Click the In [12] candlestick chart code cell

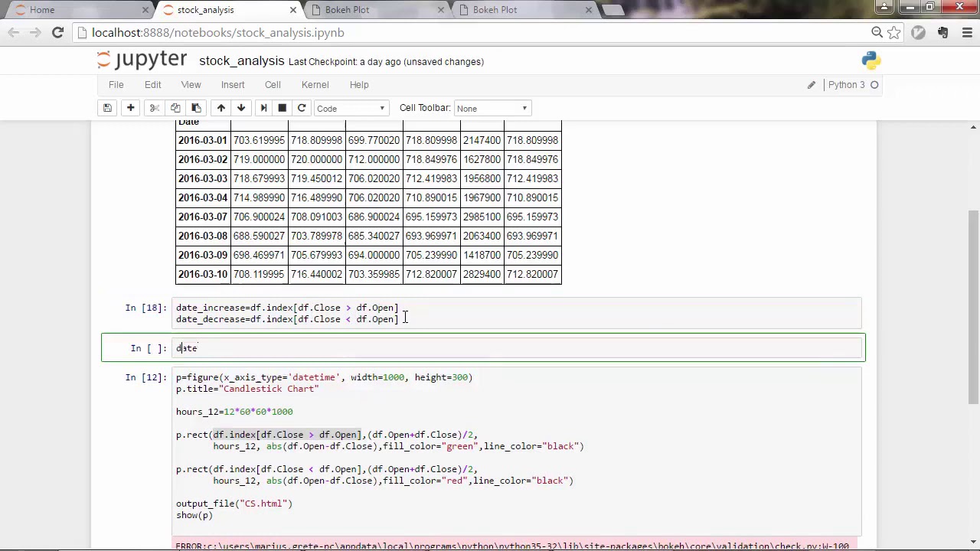518,452
